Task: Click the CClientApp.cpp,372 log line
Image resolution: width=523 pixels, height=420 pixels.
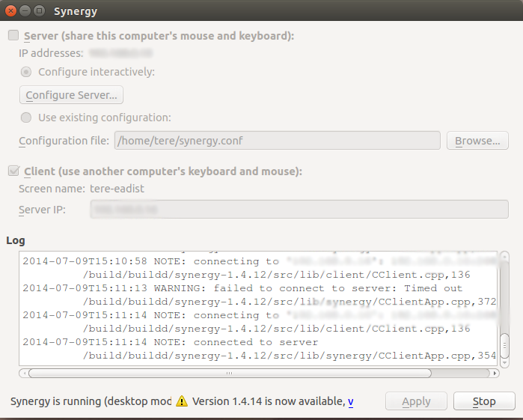Action: click(290, 302)
